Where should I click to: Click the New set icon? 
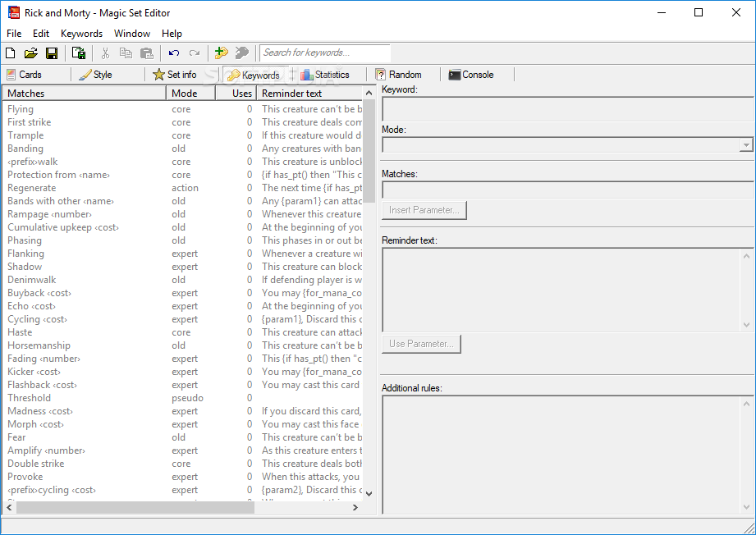10,53
